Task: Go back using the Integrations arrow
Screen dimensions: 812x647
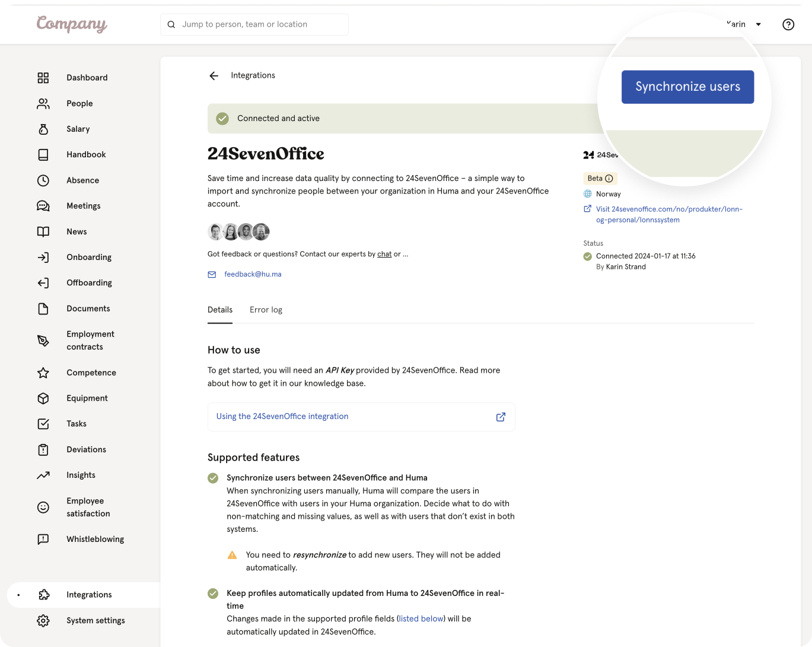Action: point(214,75)
